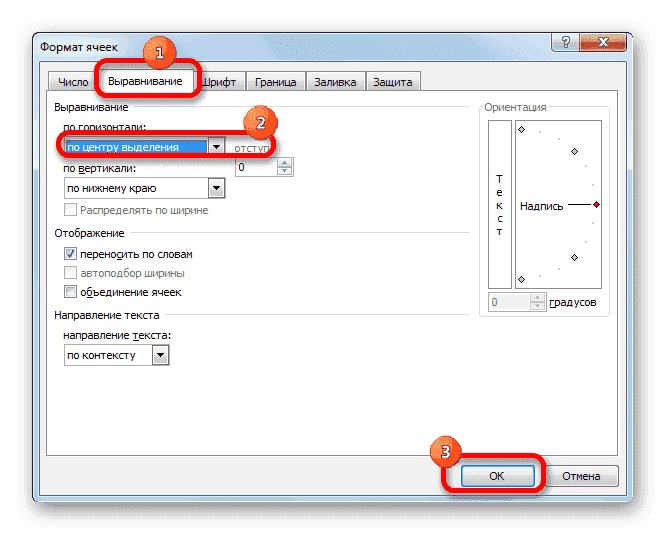Click the upper 45-degree diamond marker
Viewport: 666px width, 535px height.
[x=574, y=152]
